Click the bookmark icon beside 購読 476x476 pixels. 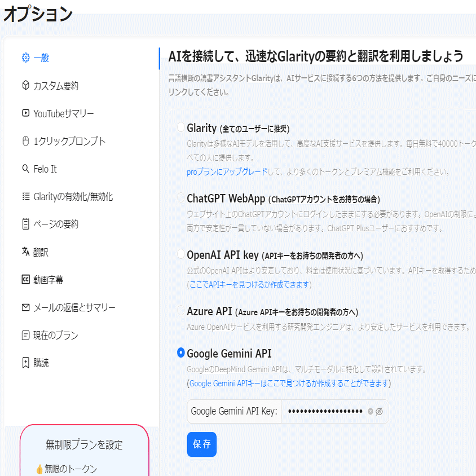26,363
